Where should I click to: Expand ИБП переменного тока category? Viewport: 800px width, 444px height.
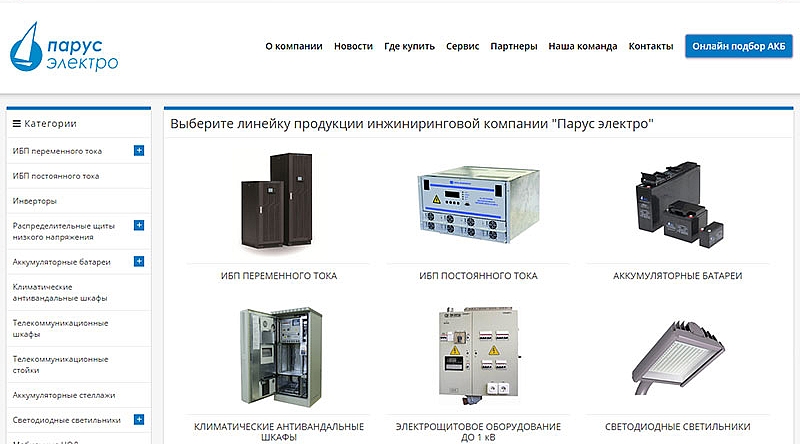click(139, 151)
